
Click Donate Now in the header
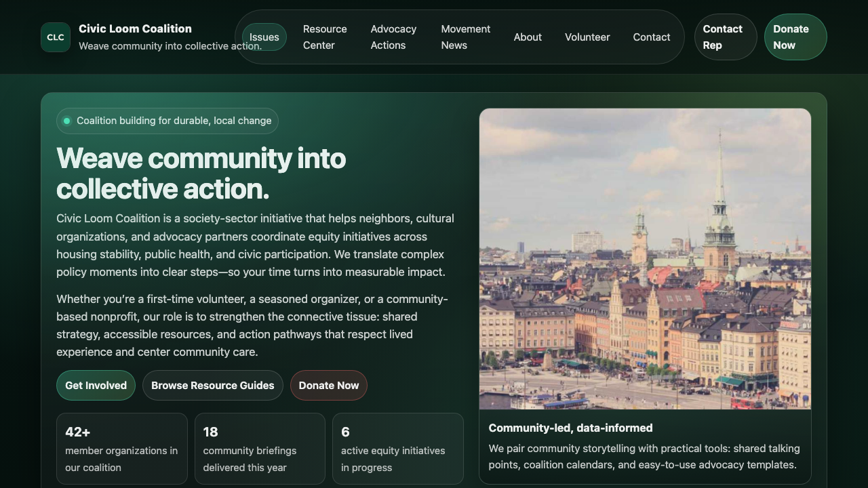click(x=795, y=37)
